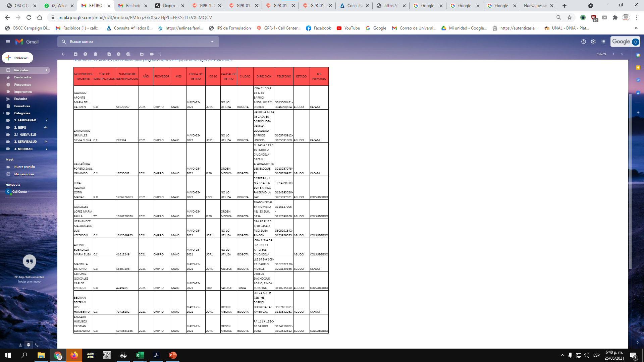Open the Windows notification center
The image size is (644, 362).
633,355
